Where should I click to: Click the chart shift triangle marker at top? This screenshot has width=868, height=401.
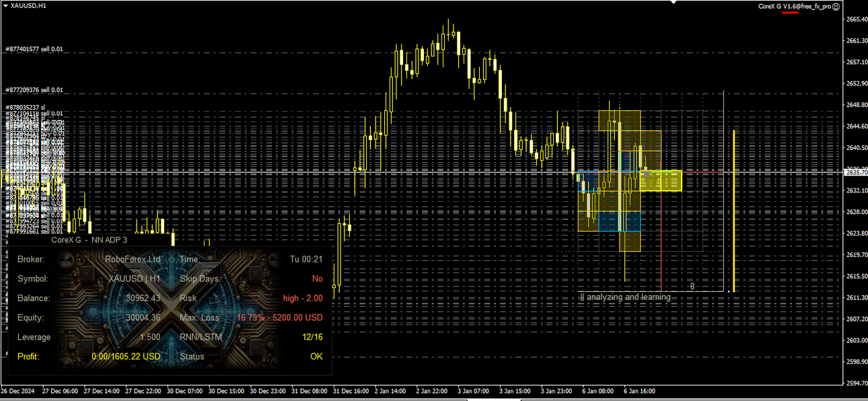[673, 2]
